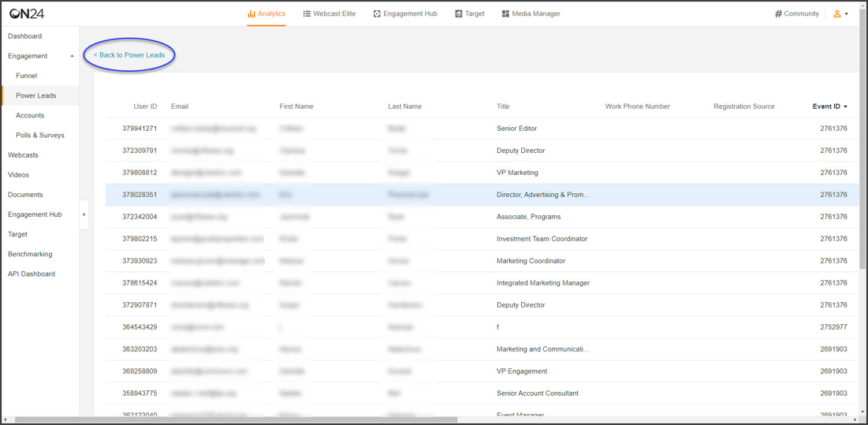Click the Investment Team Coordinator cell
868x425 pixels.
point(542,239)
